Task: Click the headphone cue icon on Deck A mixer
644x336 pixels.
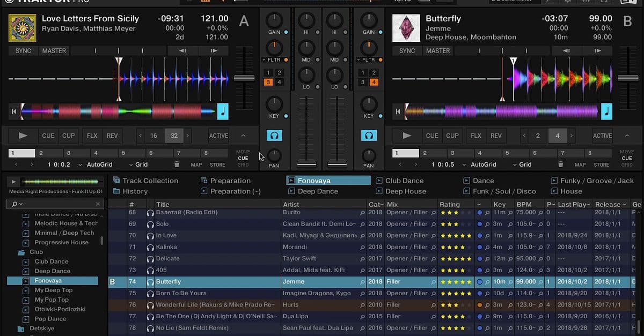Action: coord(275,135)
